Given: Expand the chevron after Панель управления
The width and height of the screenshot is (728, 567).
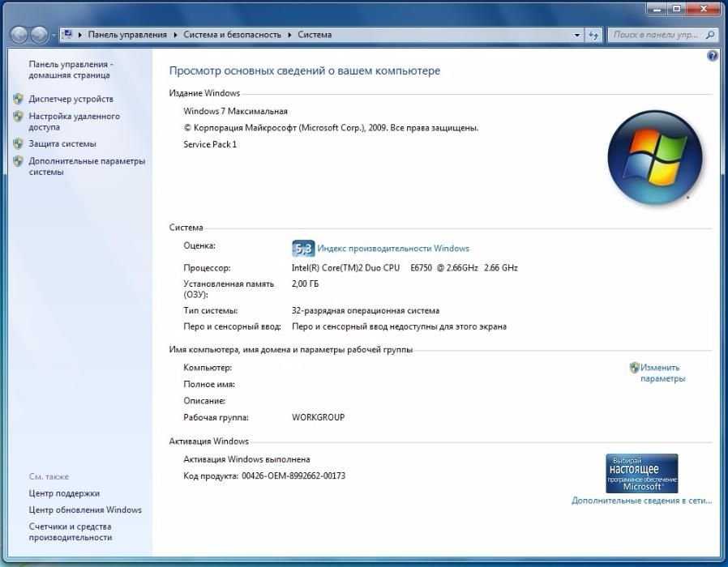Looking at the screenshot, I should pyautogui.click(x=175, y=35).
